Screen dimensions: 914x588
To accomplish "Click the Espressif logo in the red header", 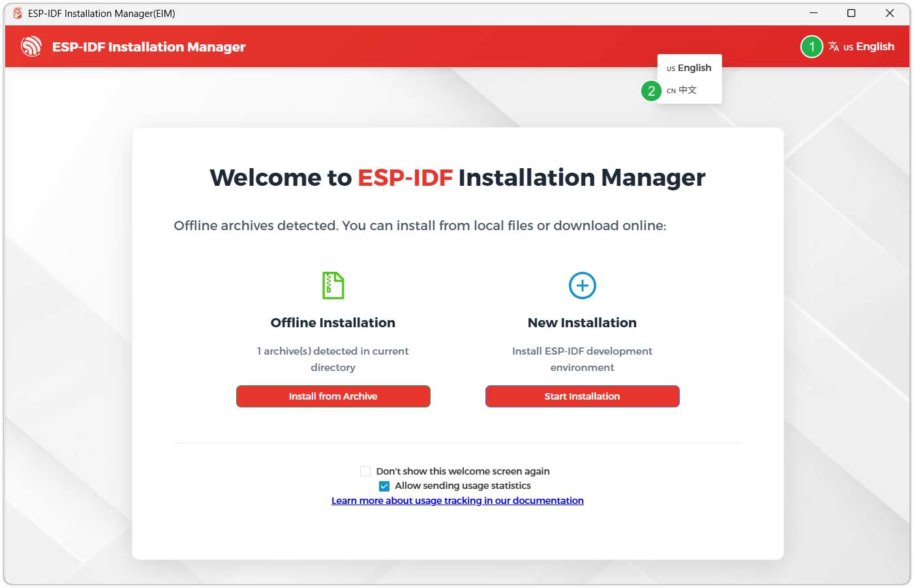I will point(31,46).
